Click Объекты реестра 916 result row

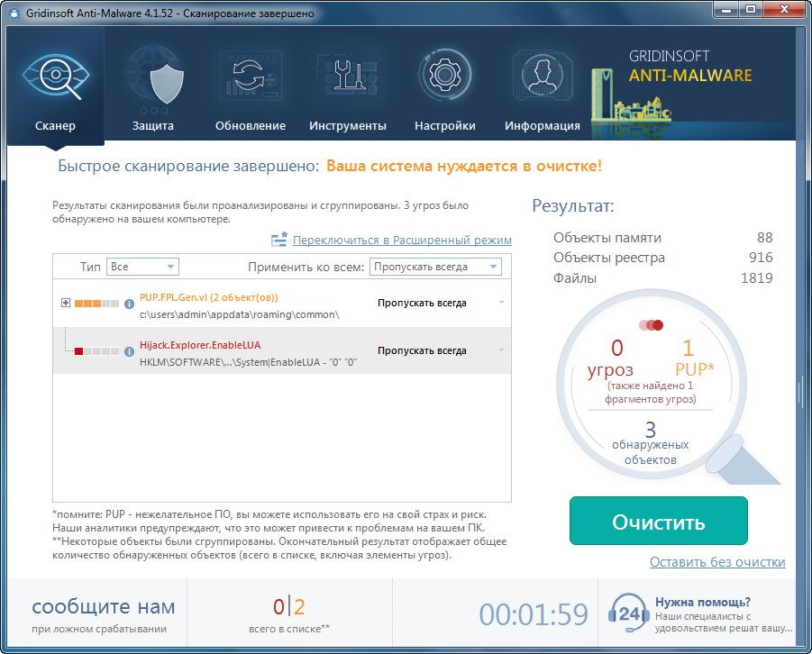click(x=663, y=258)
